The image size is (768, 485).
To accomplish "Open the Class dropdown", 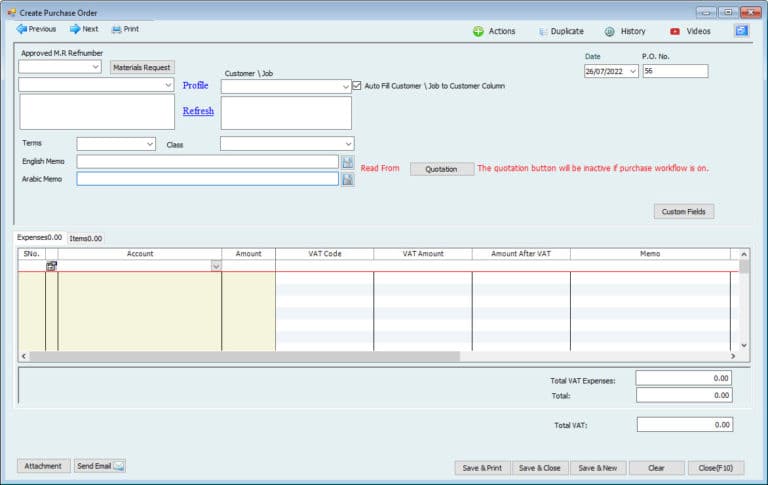I will coord(348,144).
